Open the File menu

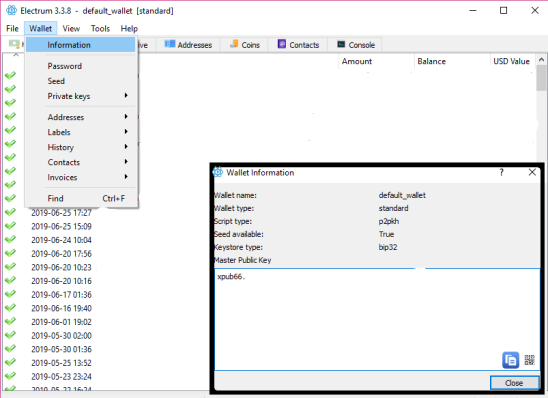13,29
